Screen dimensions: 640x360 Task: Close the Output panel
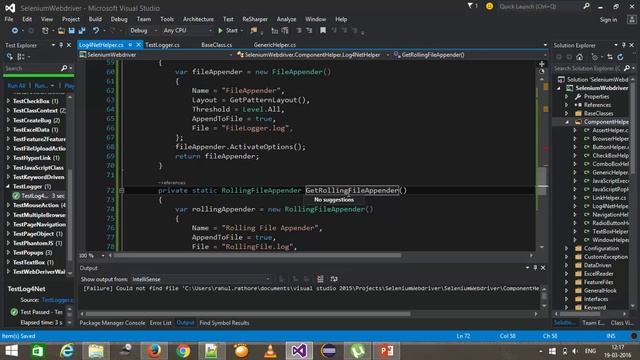point(543,268)
